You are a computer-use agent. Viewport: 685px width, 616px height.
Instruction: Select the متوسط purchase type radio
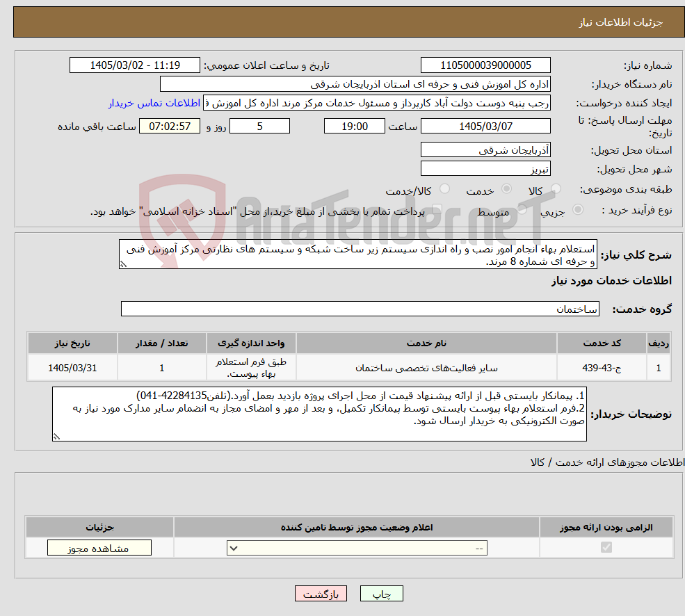tap(522, 210)
